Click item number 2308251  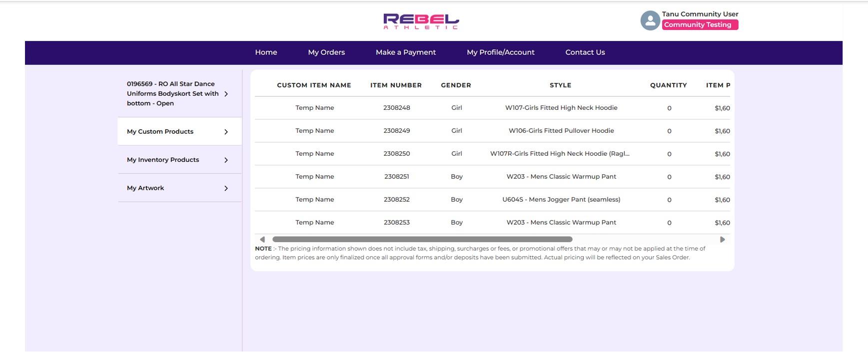tap(397, 177)
